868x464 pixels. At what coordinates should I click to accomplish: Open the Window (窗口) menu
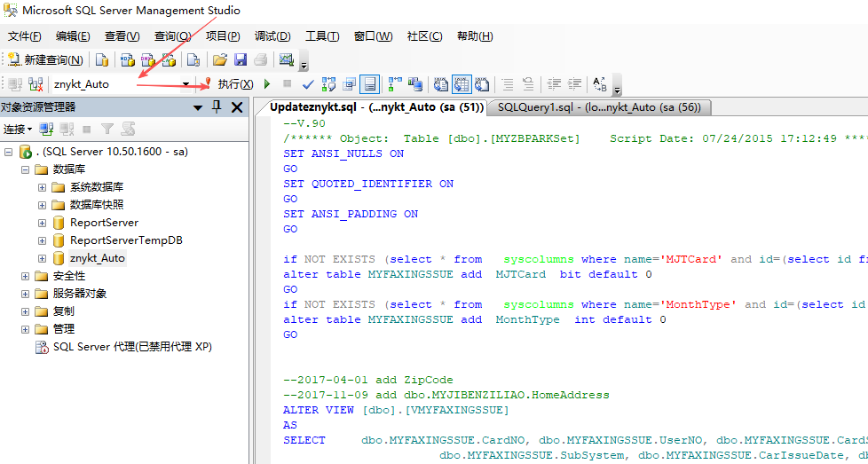click(x=373, y=36)
